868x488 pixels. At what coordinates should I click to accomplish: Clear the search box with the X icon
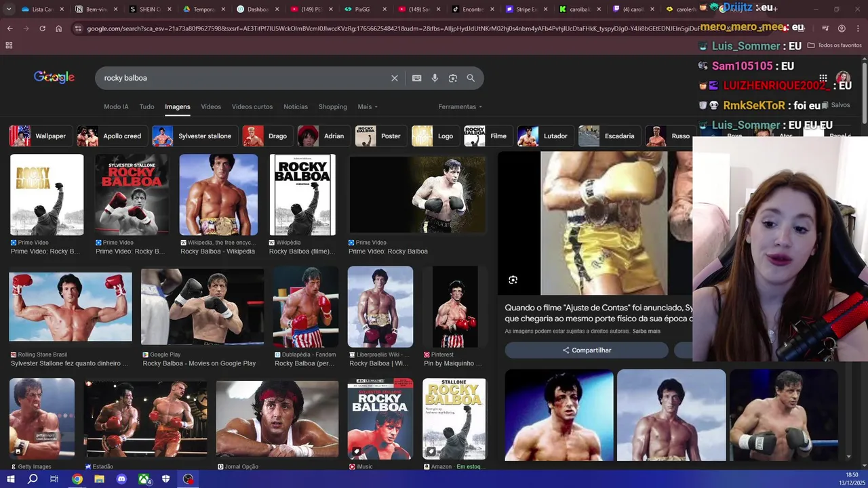tap(395, 78)
